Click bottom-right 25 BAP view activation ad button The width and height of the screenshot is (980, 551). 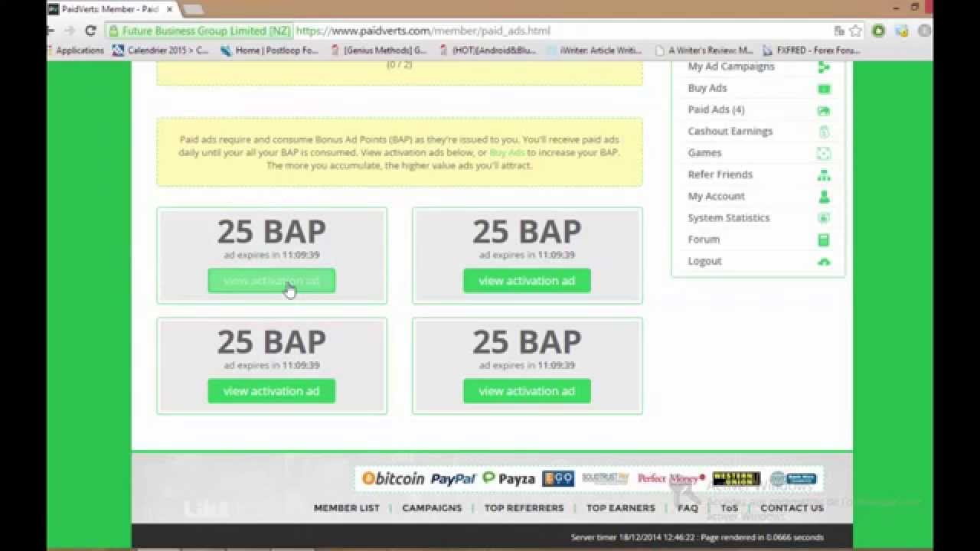[527, 391]
